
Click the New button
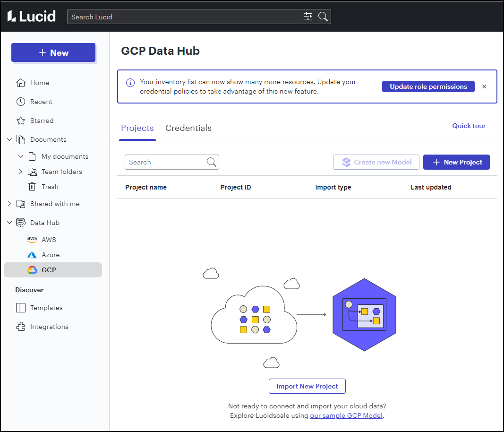click(53, 52)
